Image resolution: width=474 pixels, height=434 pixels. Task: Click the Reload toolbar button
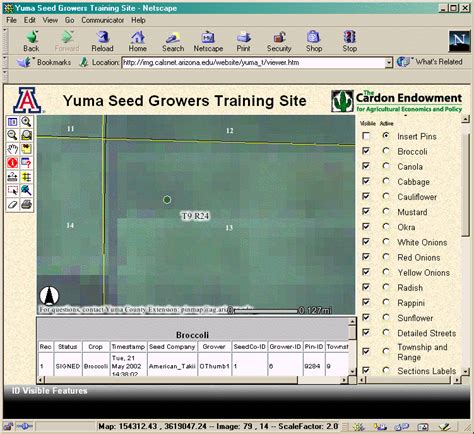103,41
